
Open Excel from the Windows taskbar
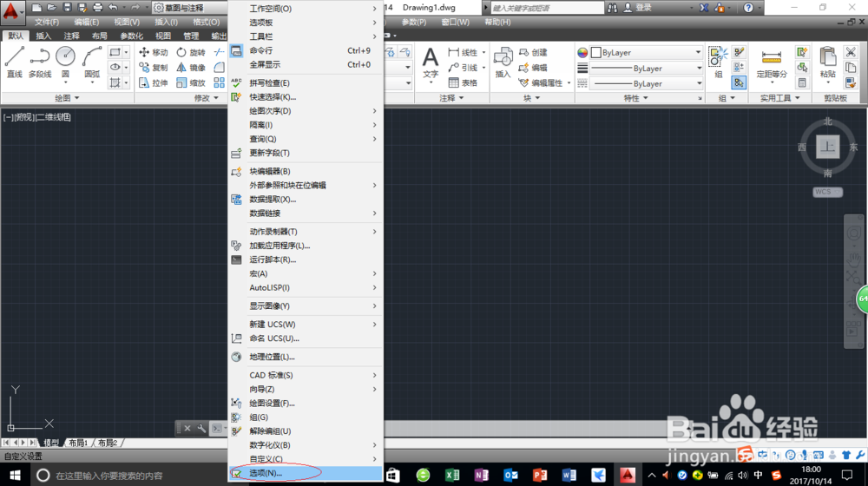452,475
